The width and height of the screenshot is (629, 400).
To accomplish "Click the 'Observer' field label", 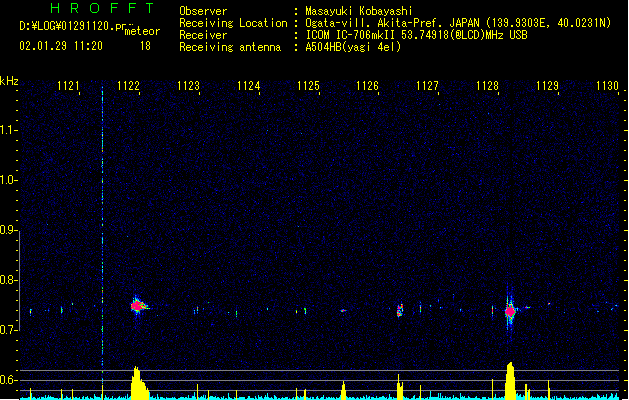I will click(203, 11).
